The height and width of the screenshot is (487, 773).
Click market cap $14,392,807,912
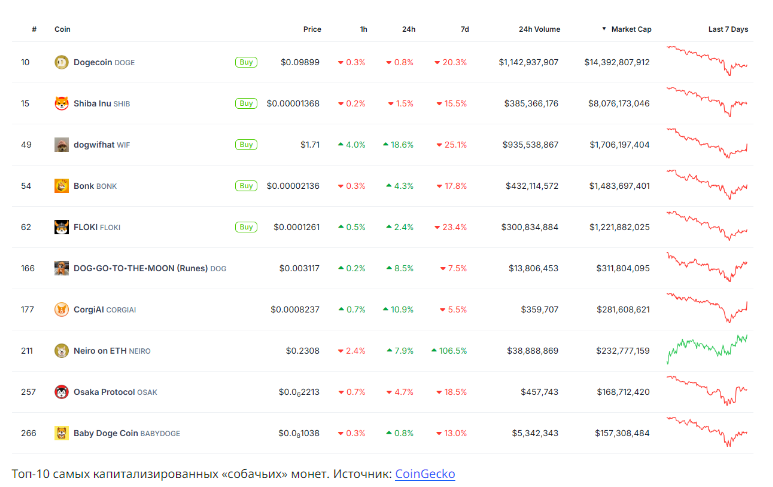click(x=617, y=62)
